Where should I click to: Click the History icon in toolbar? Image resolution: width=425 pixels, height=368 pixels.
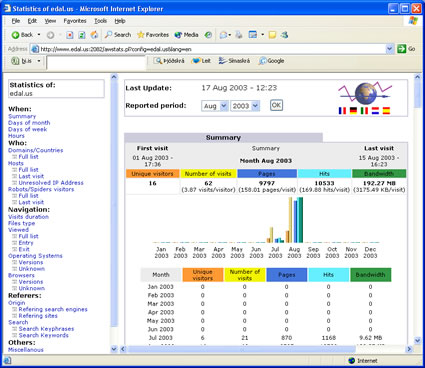pyautogui.click(x=208, y=35)
